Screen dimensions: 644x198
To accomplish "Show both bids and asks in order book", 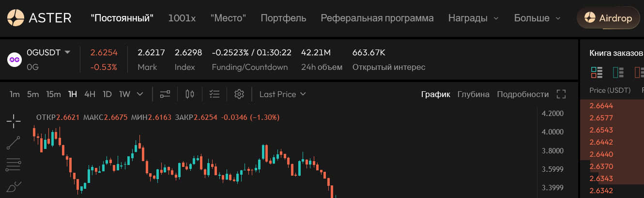I will coord(597,73).
